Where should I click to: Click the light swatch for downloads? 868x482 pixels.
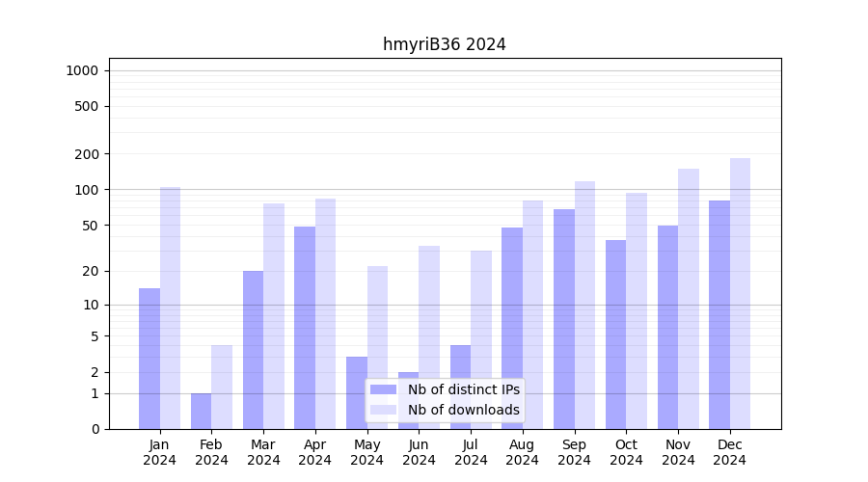click(383, 410)
